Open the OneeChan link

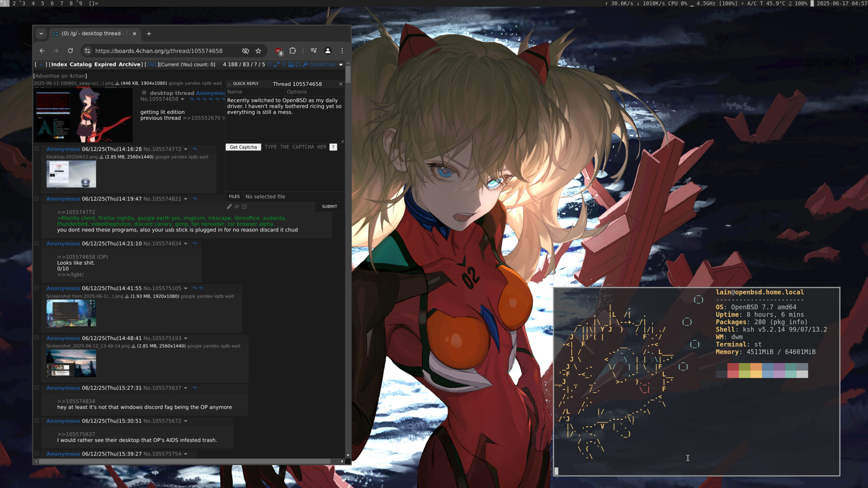coord(323,65)
